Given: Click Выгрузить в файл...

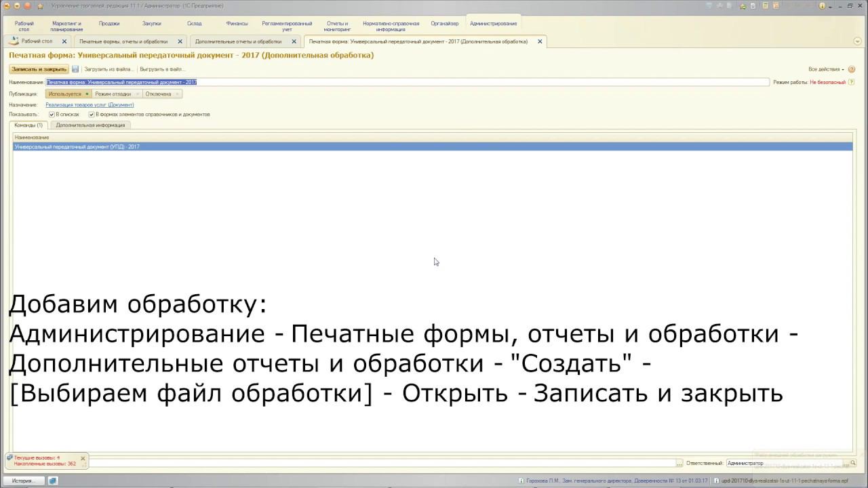Looking at the screenshot, I should pyautogui.click(x=162, y=69).
